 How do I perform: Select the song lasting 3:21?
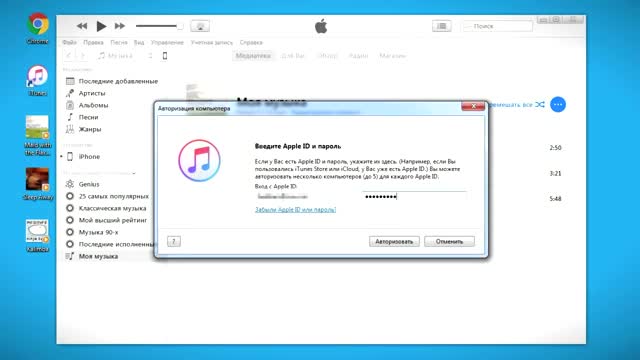(555, 173)
